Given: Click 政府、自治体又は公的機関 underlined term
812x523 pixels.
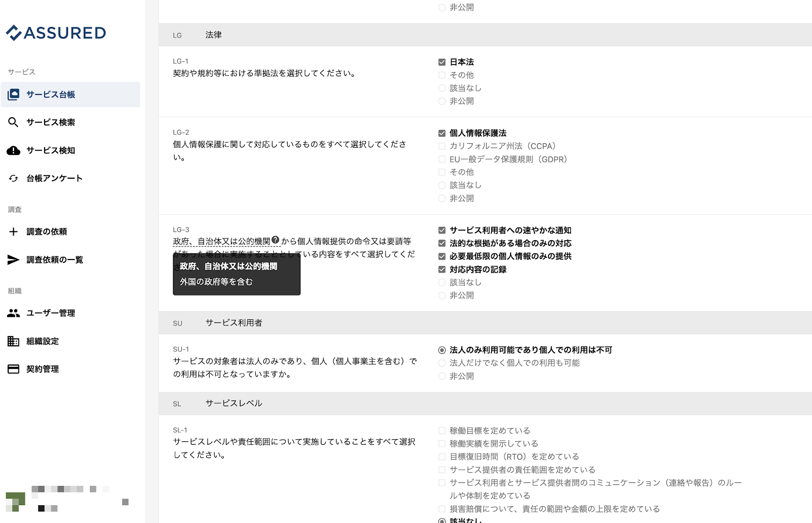Looking at the screenshot, I should (222, 242).
